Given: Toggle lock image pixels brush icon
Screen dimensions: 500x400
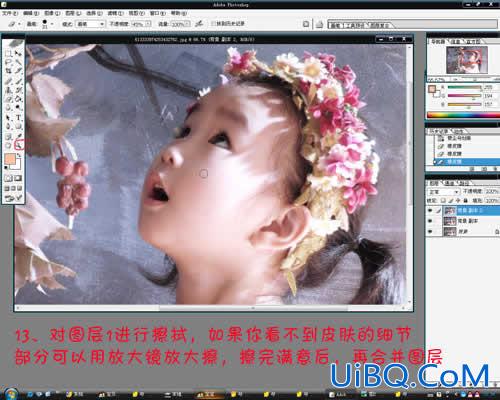Looking at the screenshot, I should point(451,200).
